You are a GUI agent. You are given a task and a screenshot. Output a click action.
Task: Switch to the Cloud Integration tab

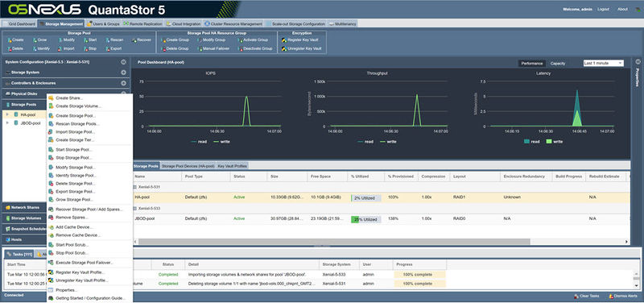coord(184,24)
